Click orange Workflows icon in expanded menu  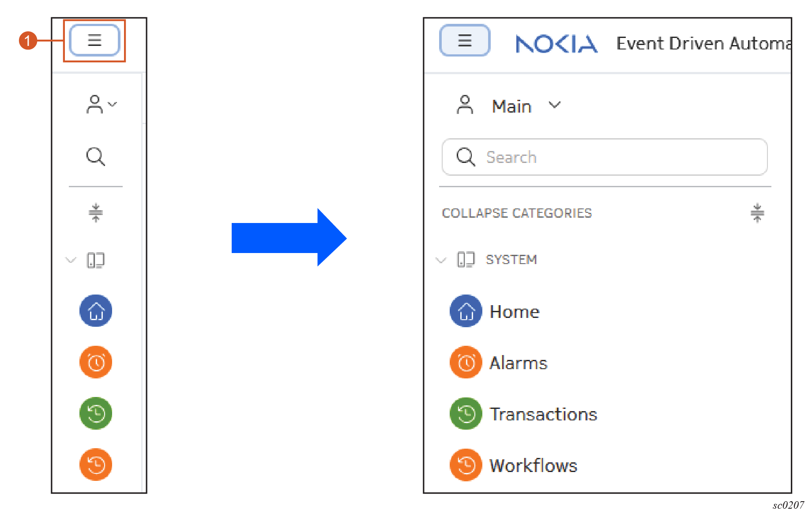point(466,465)
